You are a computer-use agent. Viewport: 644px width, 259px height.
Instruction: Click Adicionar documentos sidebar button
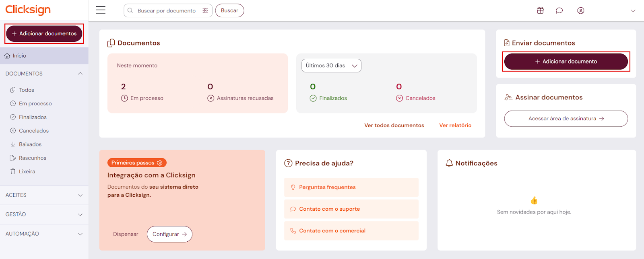tap(44, 34)
